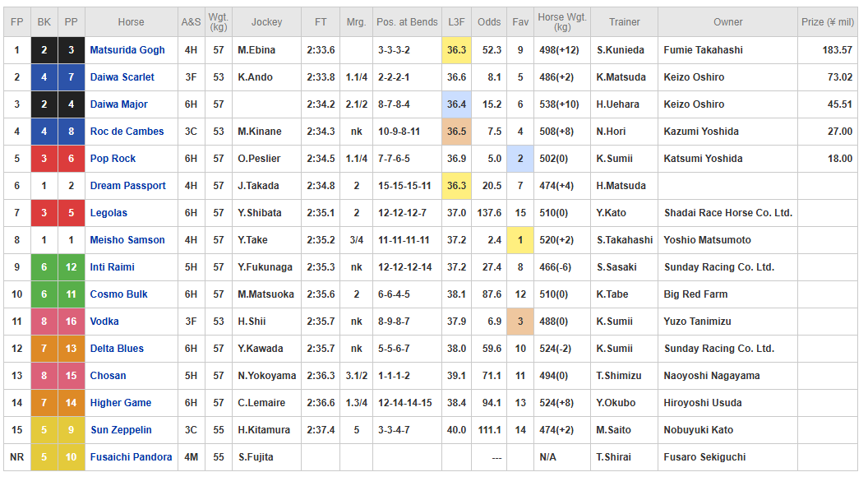
Task: Click the blue post position 7 cell
Action: (71, 77)
